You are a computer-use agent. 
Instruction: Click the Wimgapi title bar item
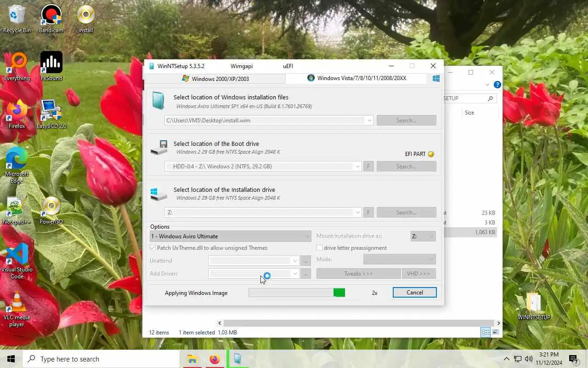click(242, 66)
